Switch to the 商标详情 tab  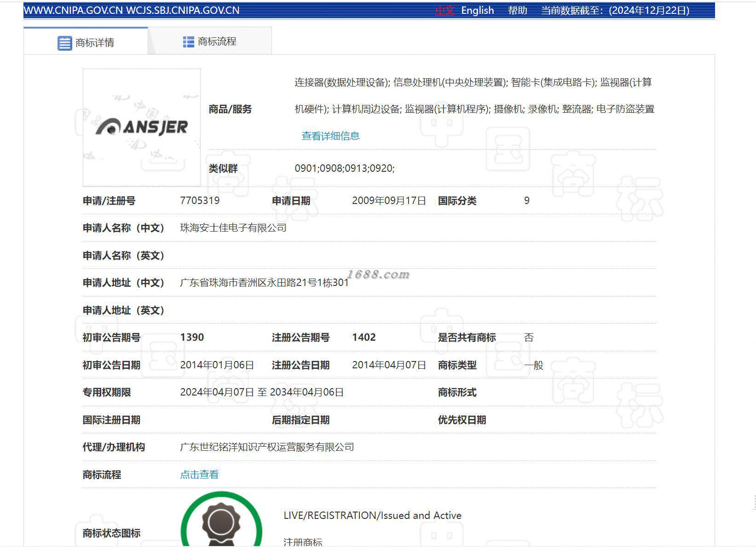pos(86,42)
